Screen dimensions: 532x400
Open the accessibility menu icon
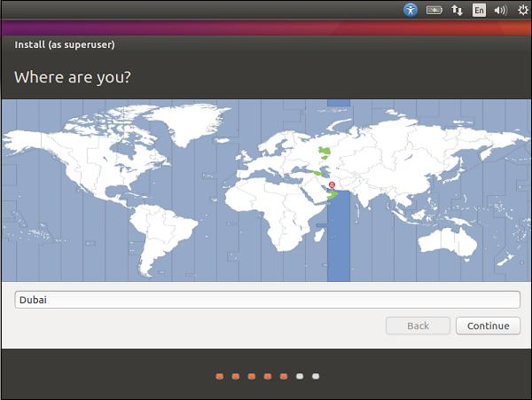pyautogui.click(x=410, y=11)
